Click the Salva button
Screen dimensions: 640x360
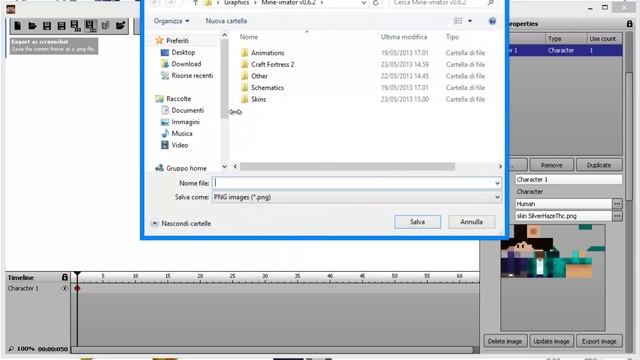[418, 222]
